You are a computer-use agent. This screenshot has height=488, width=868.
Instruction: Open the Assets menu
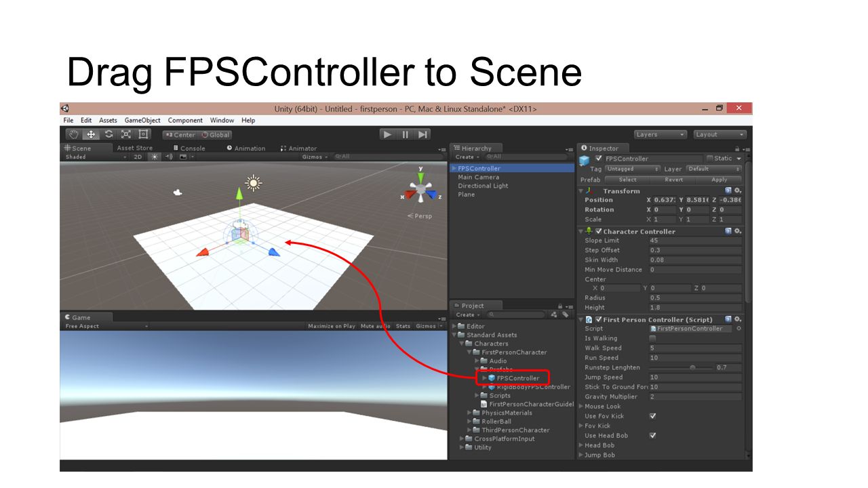click(108, 120)
